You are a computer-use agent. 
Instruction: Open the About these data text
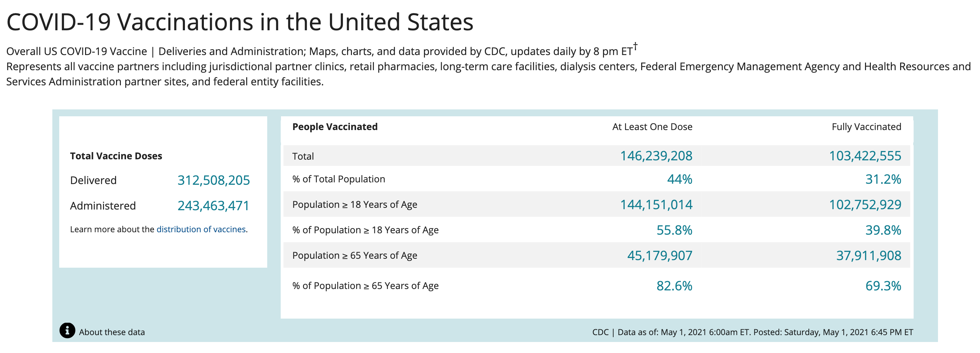click(112, 332)
